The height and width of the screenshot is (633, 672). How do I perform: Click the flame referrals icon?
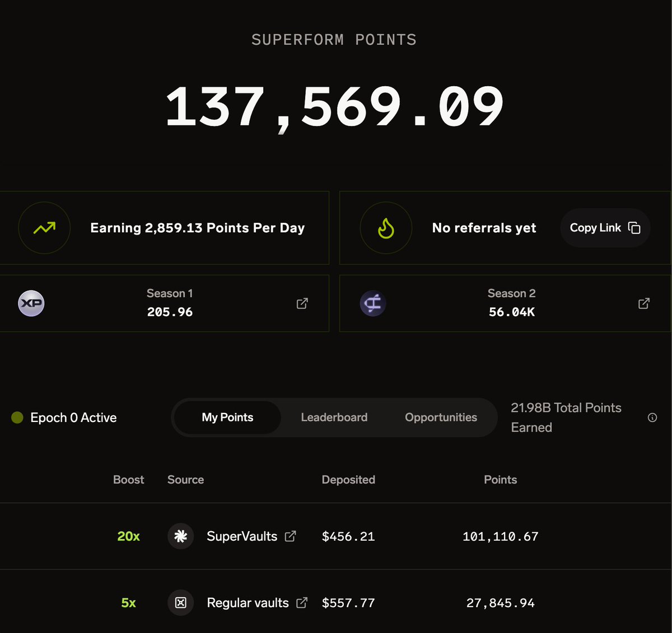[x=386, y=228]
